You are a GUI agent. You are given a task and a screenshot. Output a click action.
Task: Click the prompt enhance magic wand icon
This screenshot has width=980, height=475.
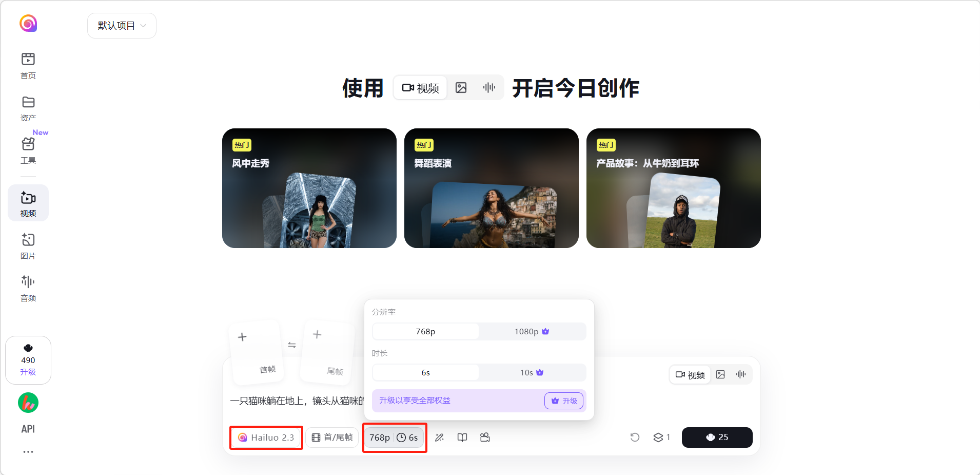coord(440,438)
